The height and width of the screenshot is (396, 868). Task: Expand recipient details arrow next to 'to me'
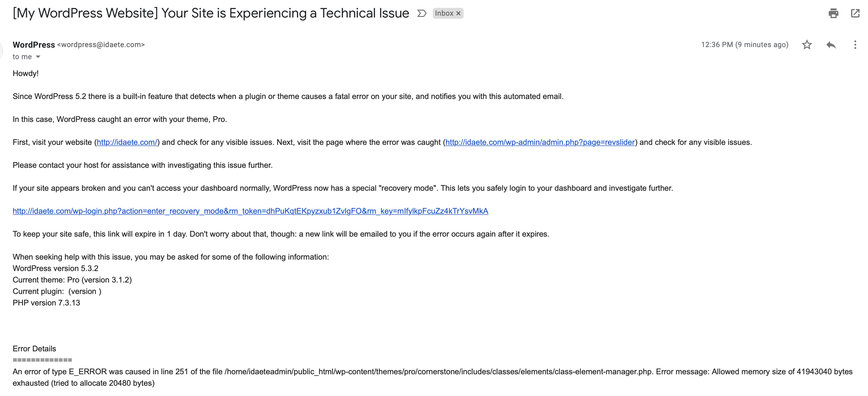click(38, 57)
